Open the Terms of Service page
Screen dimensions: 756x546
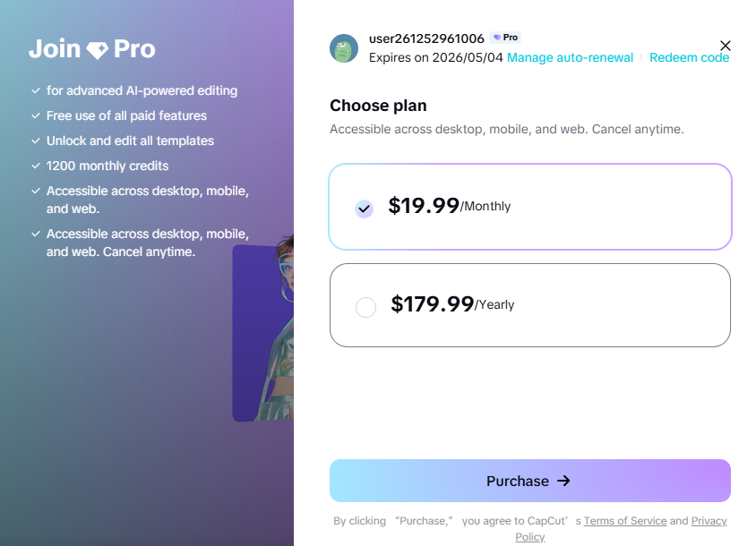(625, 520)
